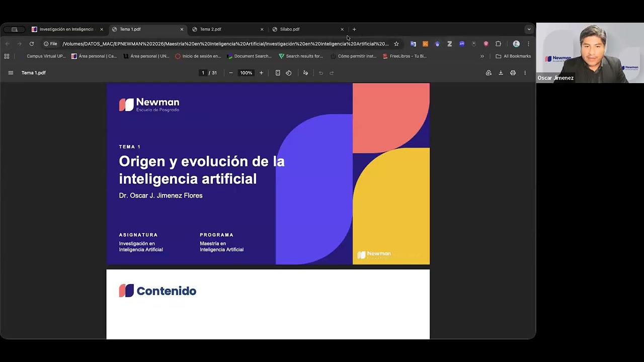The image size is (644, 362).
Task: Open the Área personal | UN... bookmark
Action: point(146,56)
